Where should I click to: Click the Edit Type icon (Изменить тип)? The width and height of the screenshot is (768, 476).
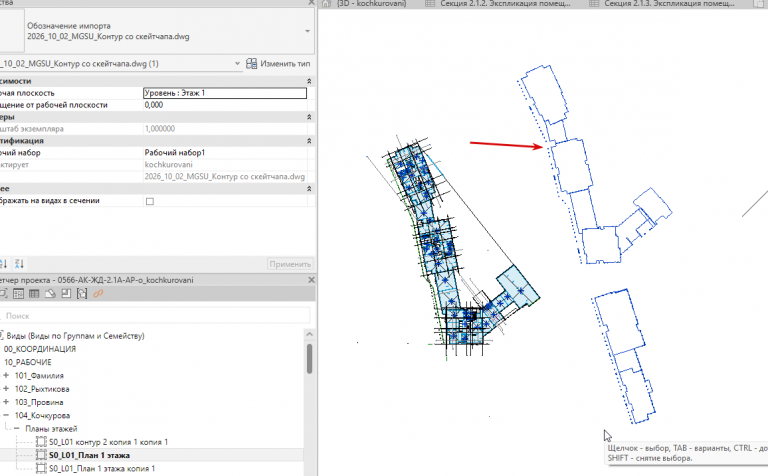click(x=251, y=64)
